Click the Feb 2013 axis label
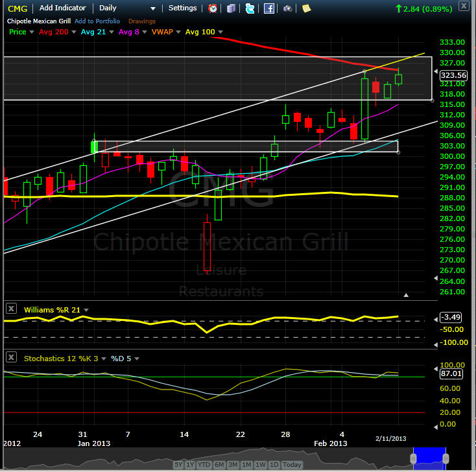Image resolution: width=476 pixels, height=472 pixels. (x=330, y=443)
